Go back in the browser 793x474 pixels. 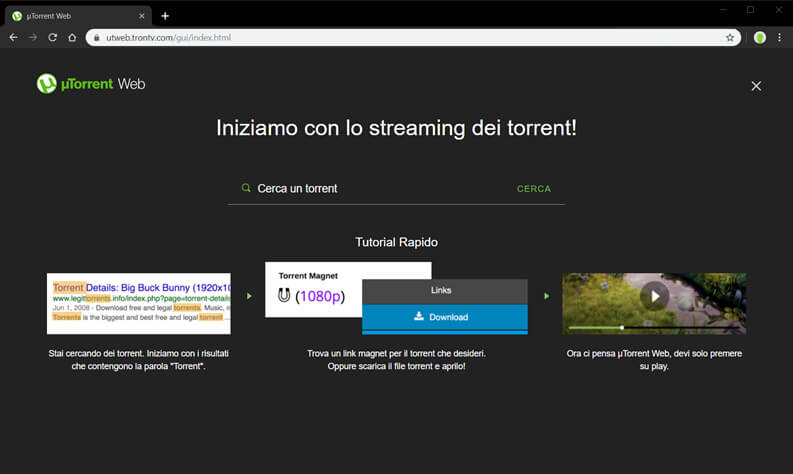(14, 37)
